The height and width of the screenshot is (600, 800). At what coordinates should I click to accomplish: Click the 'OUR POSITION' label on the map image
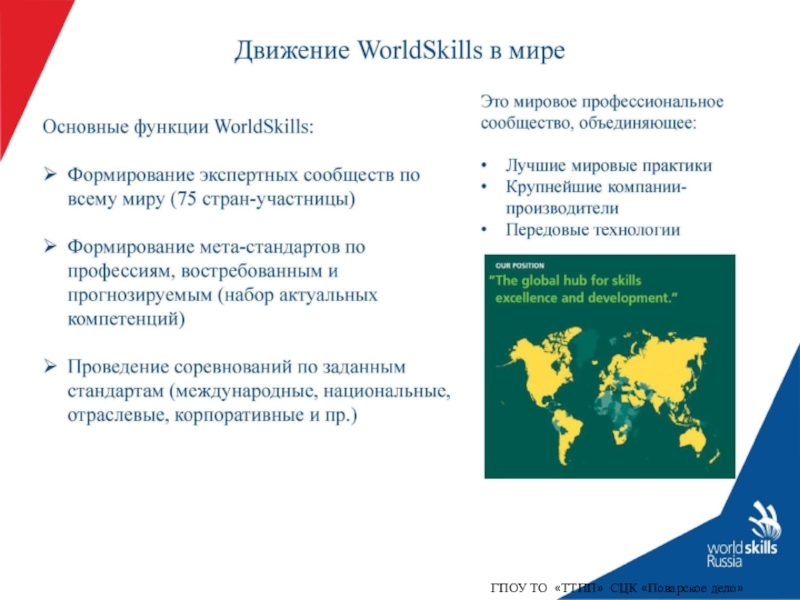pyautogui.click(x=519, y=265)
